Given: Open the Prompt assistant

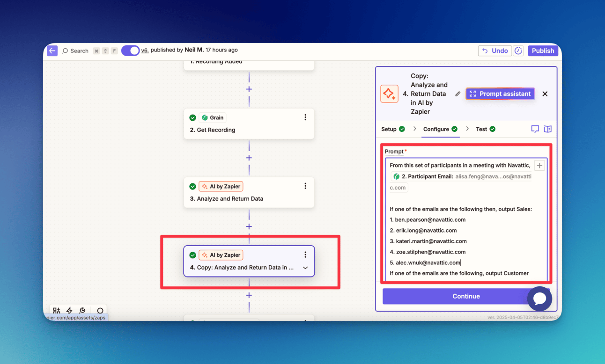Looking at the screenshot, I should (x=500, y=94).
